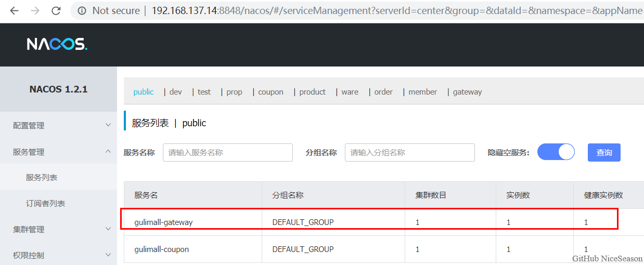Click the Not secure info icon
Screen dimensions: 644x265
click(82, 10)
